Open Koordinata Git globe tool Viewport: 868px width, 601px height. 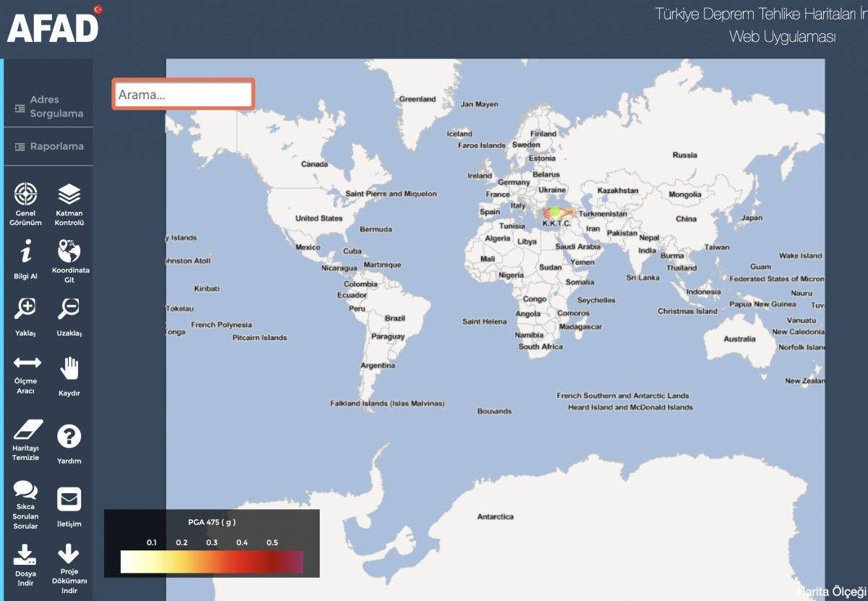69,252
